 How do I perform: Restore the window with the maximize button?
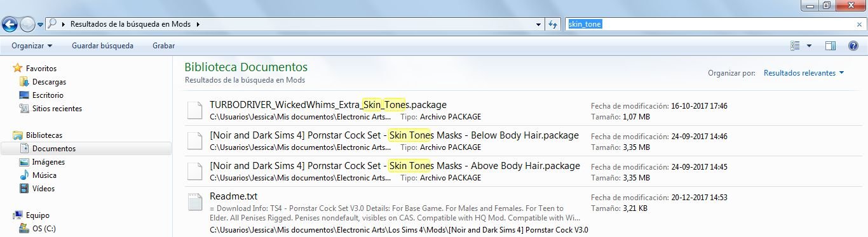click(x=826, y=5)
